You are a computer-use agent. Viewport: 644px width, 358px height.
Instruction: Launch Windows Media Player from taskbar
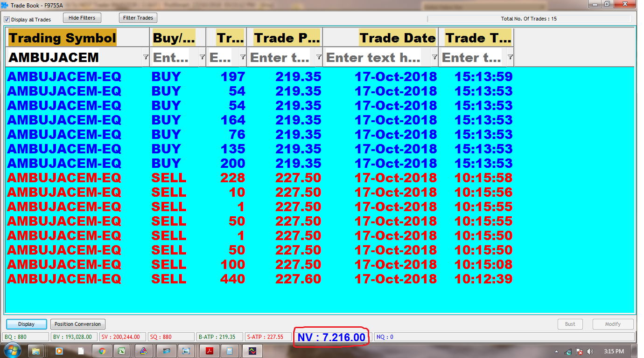pos(59,351)
